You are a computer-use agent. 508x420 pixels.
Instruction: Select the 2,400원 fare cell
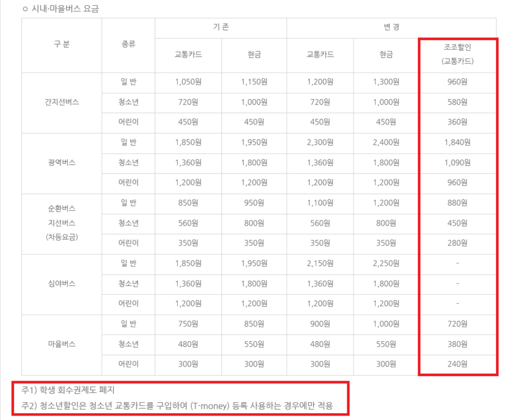click(x=386, y=142)
